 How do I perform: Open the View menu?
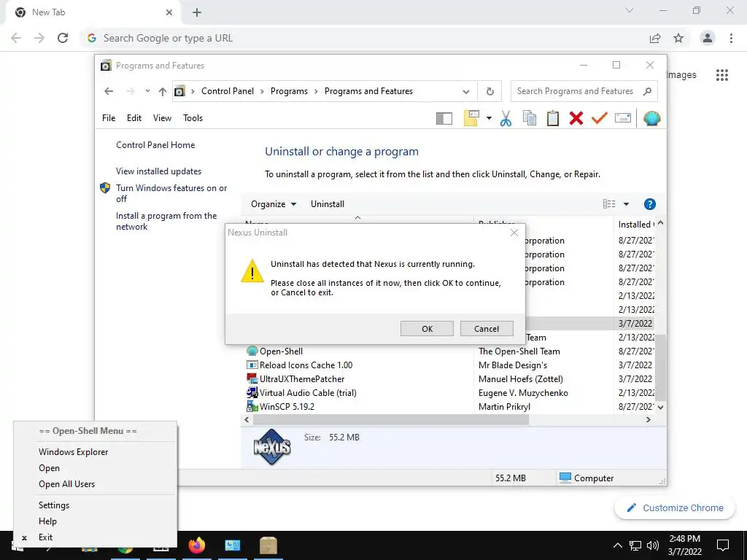[162, 118]
